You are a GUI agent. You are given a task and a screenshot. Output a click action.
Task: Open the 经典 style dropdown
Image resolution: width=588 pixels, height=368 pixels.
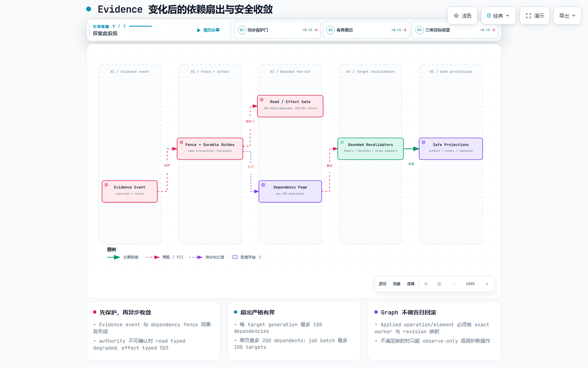(498, 16)
